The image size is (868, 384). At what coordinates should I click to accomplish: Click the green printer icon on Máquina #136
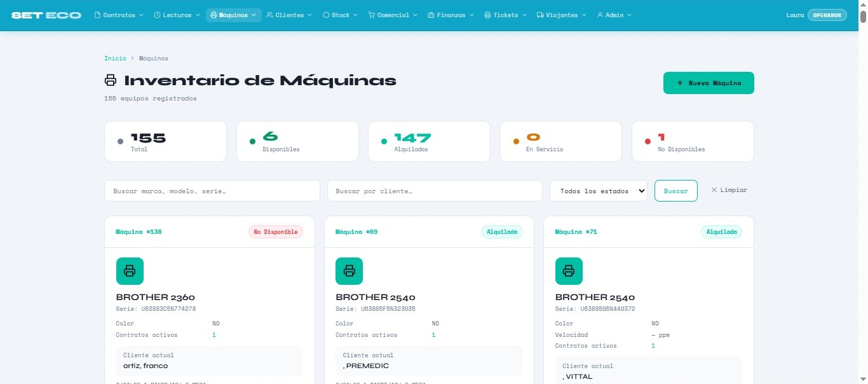tap(130, 271)
